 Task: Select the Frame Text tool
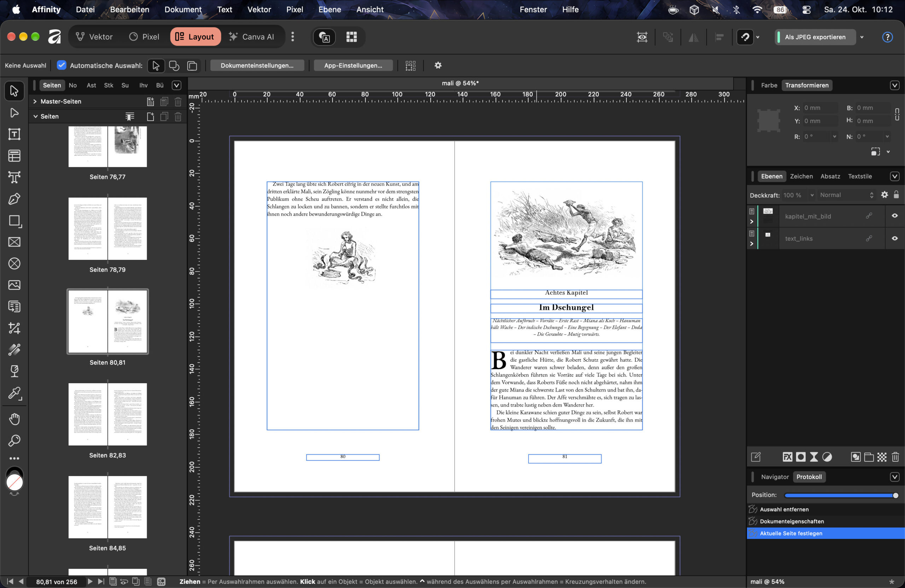14,134
